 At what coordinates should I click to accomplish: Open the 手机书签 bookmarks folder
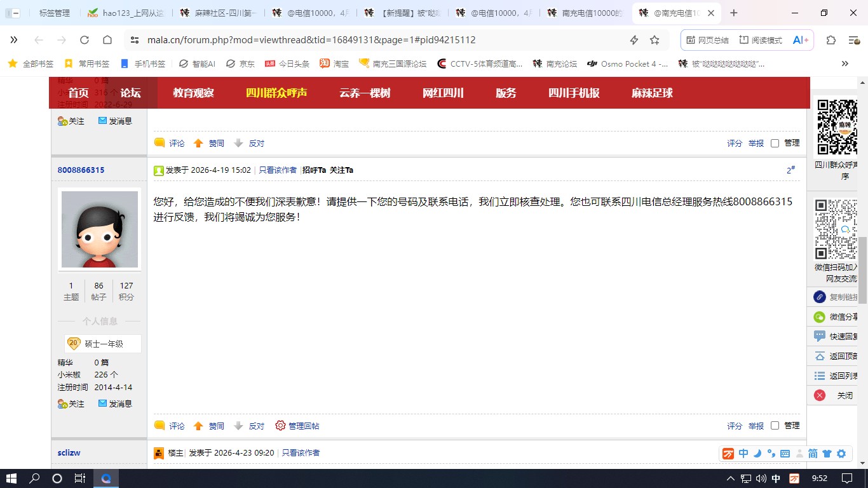pos(143,64)
